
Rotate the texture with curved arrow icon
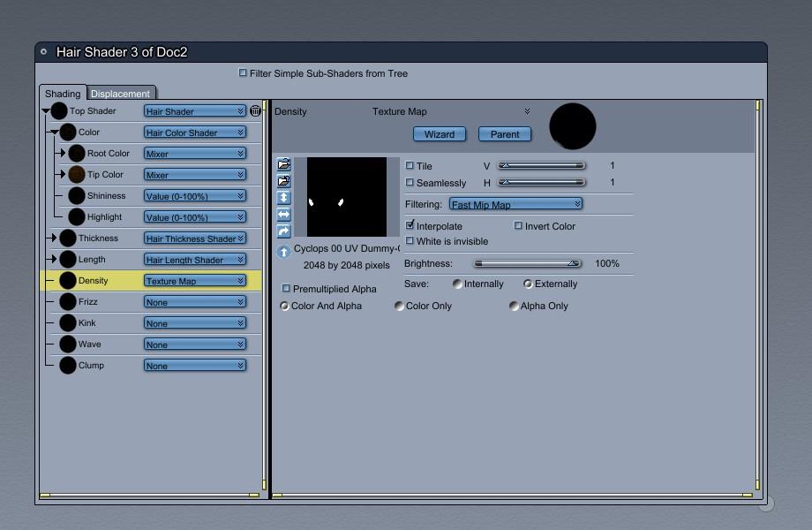[284, 231]
